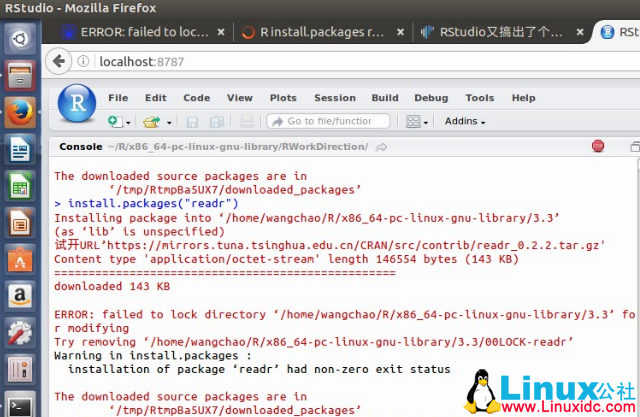Viewport: 640px width, 417px height.
Task: Open Ubuntu Dash search launcher
Action: coord(20,39)
